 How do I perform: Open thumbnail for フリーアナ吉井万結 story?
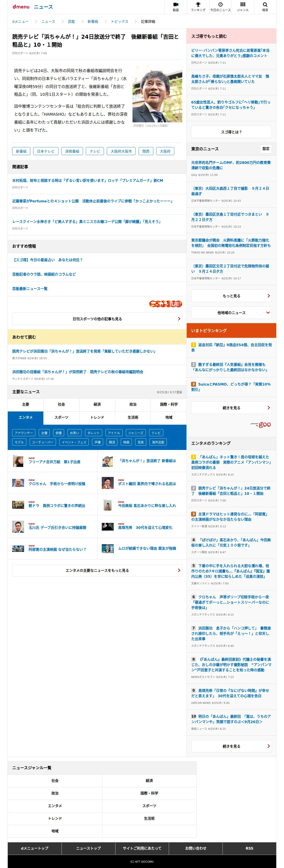(18, 461)
